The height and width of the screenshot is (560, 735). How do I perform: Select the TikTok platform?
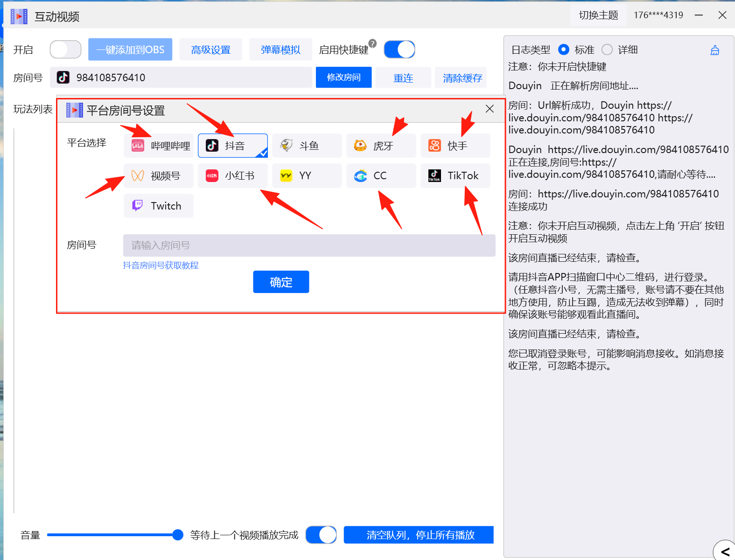(455, 175)
